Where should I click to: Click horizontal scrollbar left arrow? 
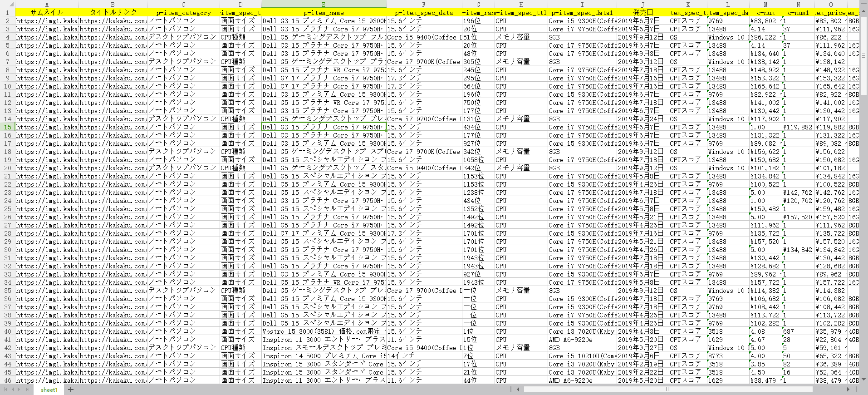point(518,389)
